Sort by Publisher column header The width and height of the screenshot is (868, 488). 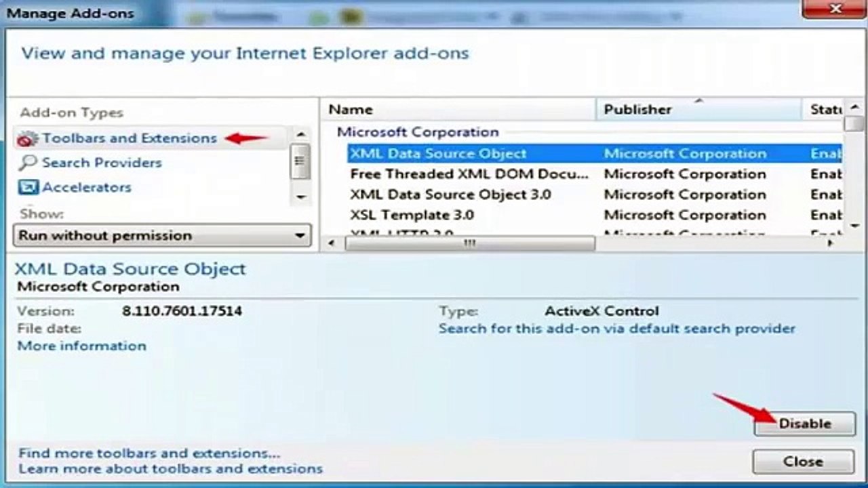[x=699, y=109]
